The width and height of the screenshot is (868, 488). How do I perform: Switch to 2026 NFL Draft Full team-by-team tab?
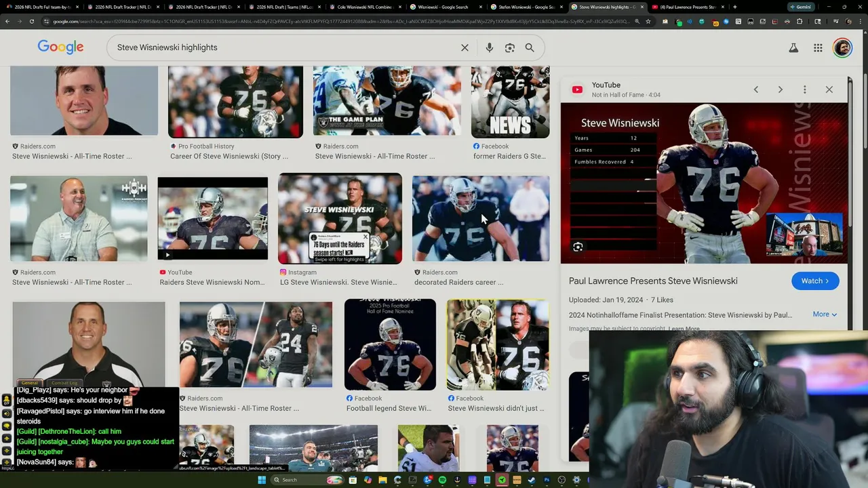coord(43,7)
